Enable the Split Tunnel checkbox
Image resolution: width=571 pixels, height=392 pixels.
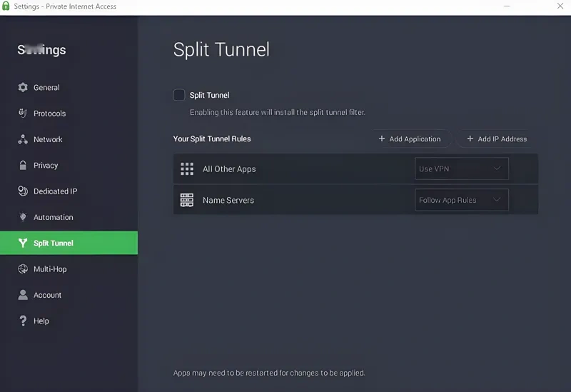click(x=179, y=95)
